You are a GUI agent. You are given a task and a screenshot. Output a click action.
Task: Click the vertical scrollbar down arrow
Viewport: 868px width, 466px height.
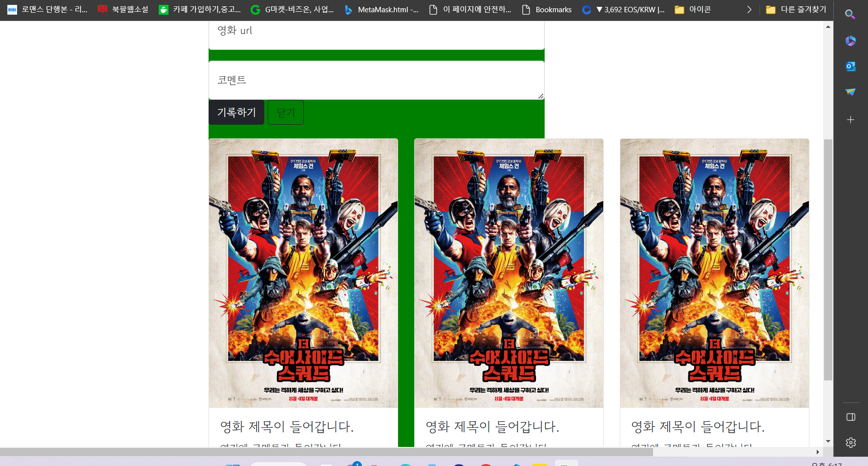828,441
